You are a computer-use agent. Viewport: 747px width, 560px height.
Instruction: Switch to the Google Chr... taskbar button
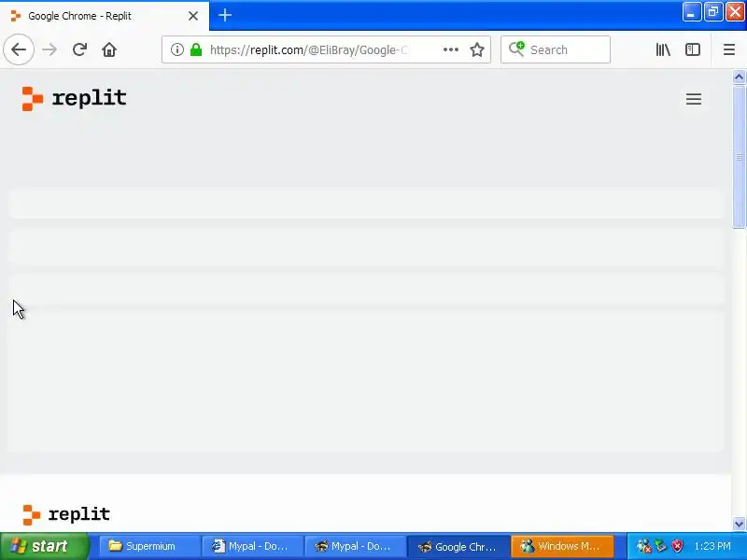458,546
